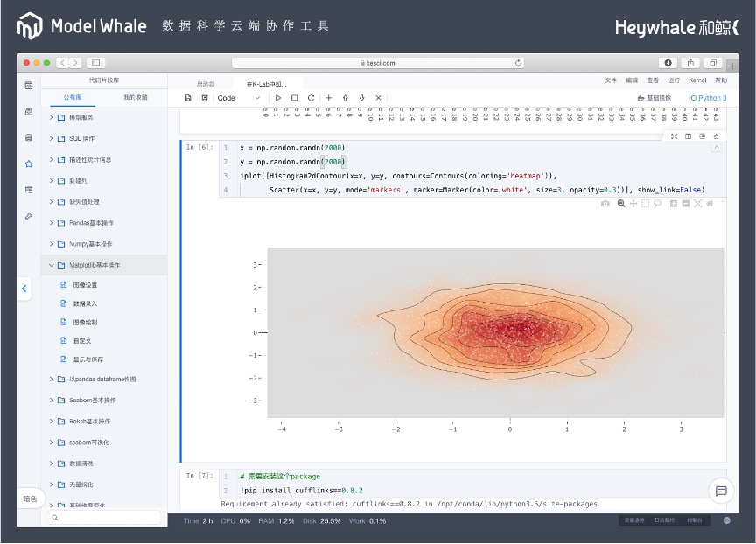Open the 查看 menu

(653, 80)
